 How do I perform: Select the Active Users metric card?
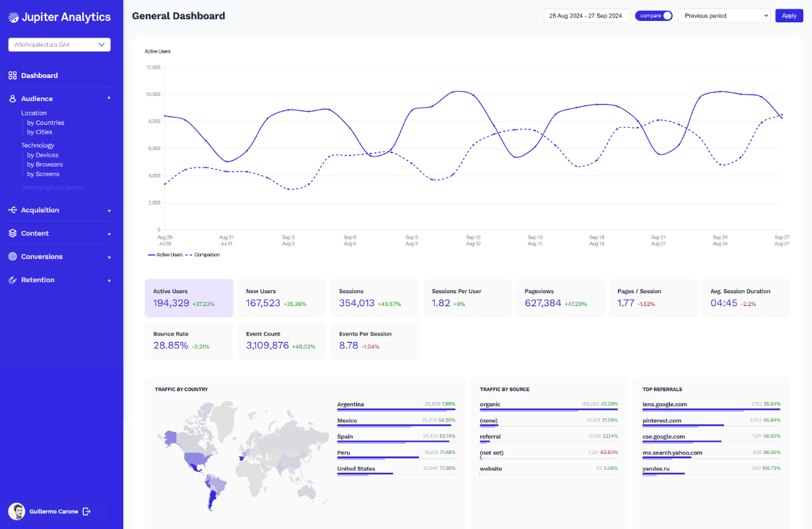189,298
